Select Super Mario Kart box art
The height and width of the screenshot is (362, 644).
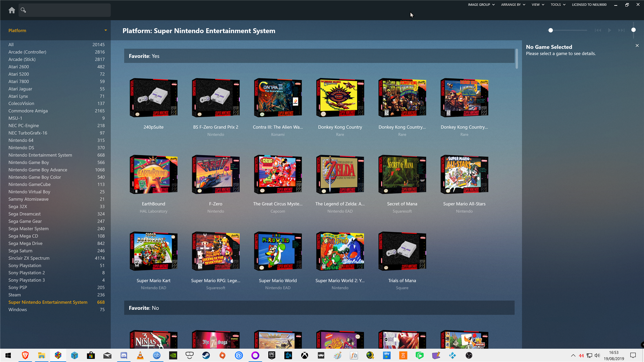[153, 251]
